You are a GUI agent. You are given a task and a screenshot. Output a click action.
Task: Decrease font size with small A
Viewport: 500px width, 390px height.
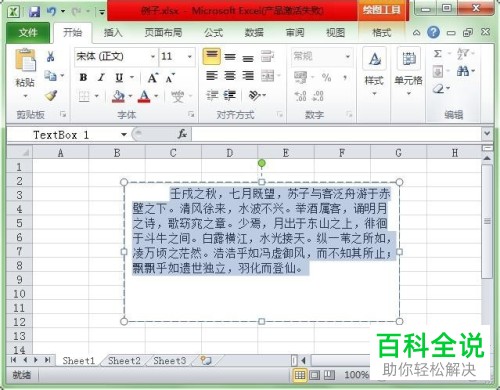(170, 78)
